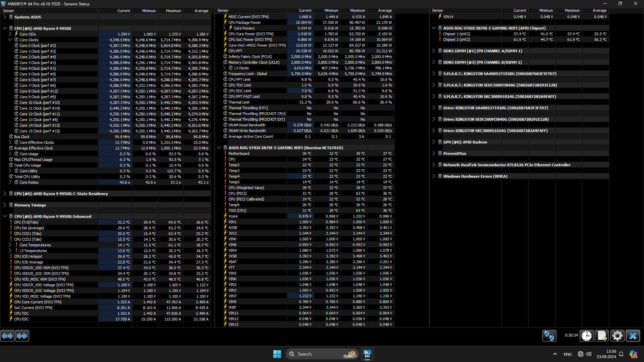Viewport: 644px width, 362px height.
Task: Expand GPU [#0]: AMD Radeon section
Action: point(434,142)
